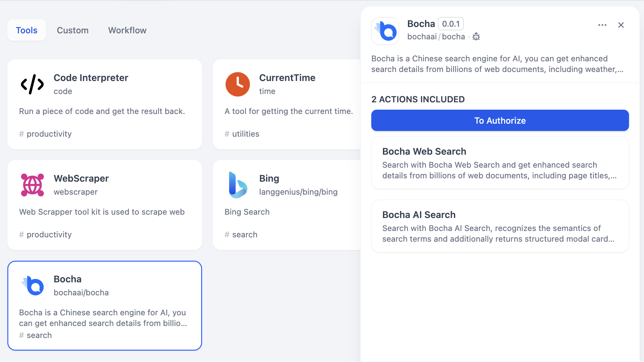
Task: Select the Code Interpreter tool card
Action: coord(105,104)
